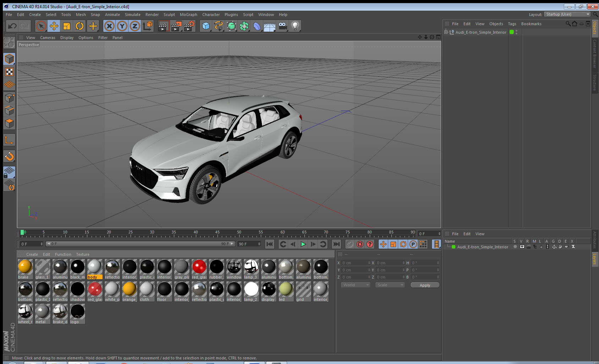The width and height of the screenshot is (599, 364).
Task: Toggle Z axis lock
Action: point(135,26)
